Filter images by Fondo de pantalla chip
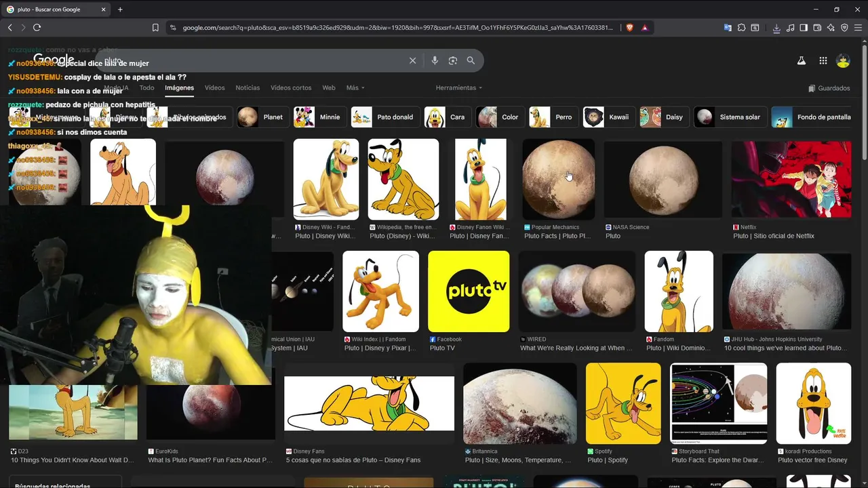This screenshot has height=488, width=868. [812, 117]
